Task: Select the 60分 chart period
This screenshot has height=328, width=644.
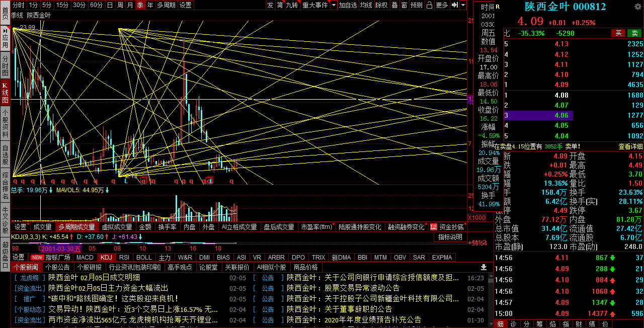Action: [x=96, y=5]
